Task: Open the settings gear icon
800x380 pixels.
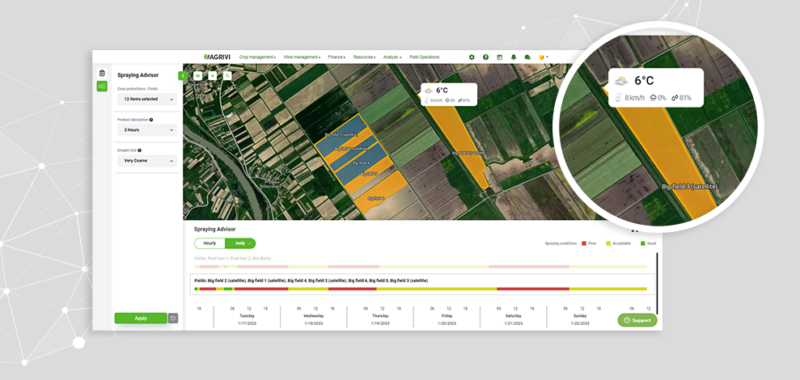Action: tap(471, 57)
